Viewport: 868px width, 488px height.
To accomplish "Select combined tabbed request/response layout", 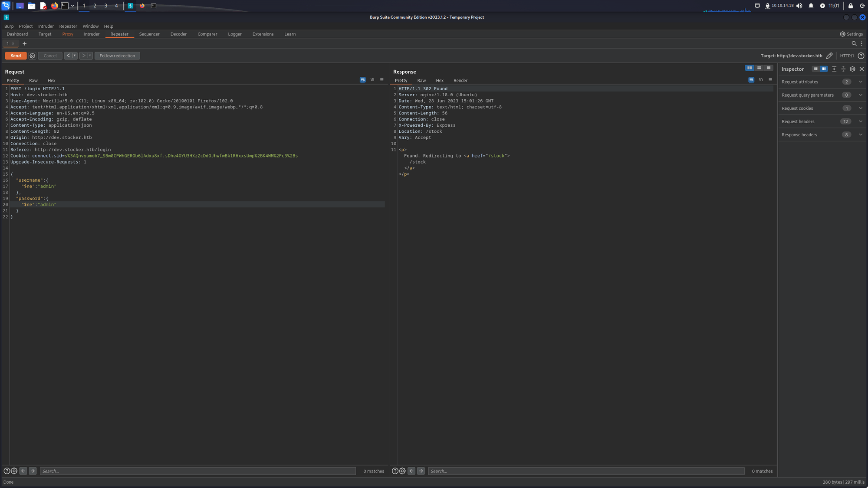I will coord(769,68).
